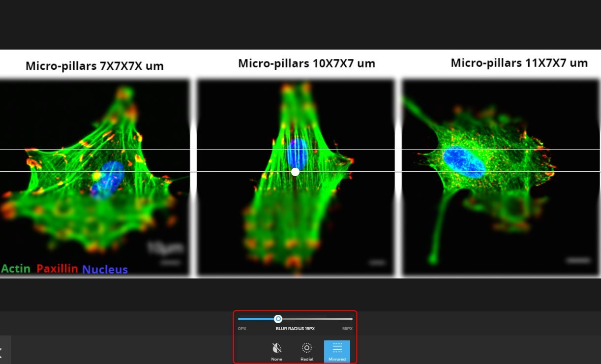Click the upper focal boundary line
Screen dimensions: 601x364
click(x=300, y=149)
